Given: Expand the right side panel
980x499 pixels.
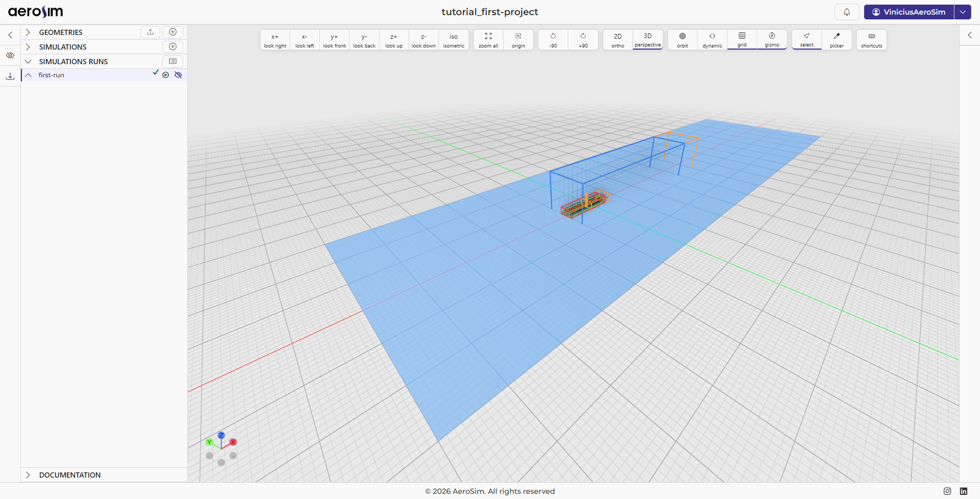Looking at the screenshot, I should click(970, 35).
